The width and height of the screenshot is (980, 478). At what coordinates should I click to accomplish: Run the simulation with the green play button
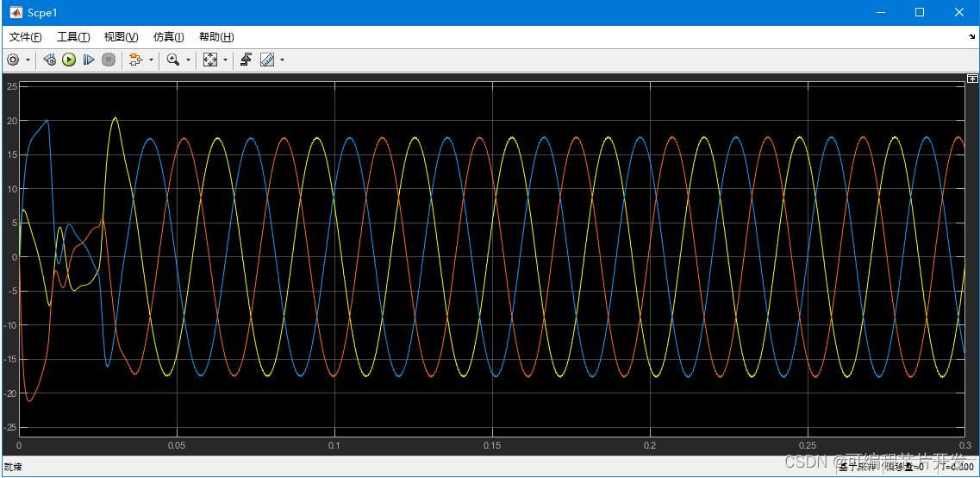click(x=69, y=60)
